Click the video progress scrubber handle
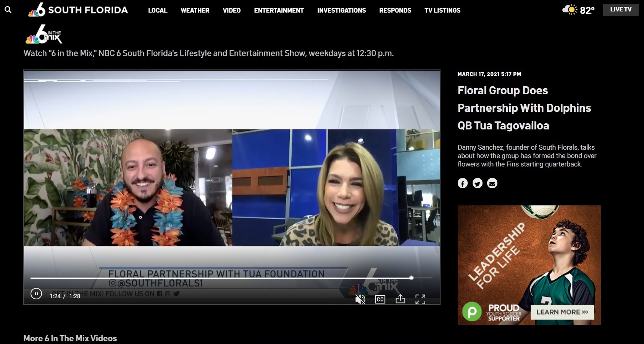This screenshot has width=644, height=344. [x=411, y=278]
